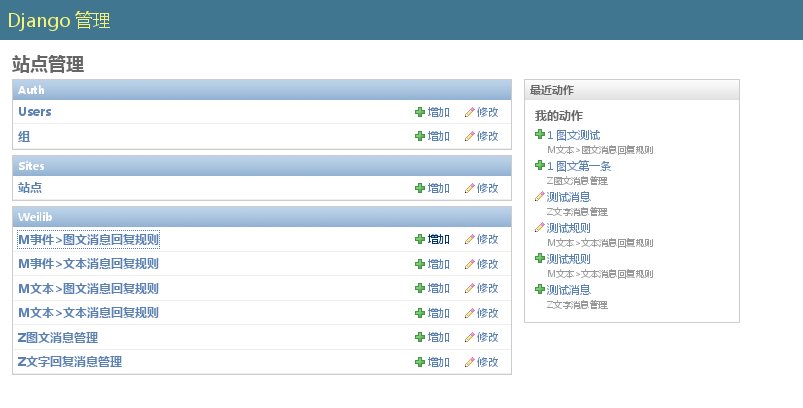Click 'Z图文消息管理' caption under 1 图文第一条
Viewport: 803px width, 408px height.
(x=577, y=181)
